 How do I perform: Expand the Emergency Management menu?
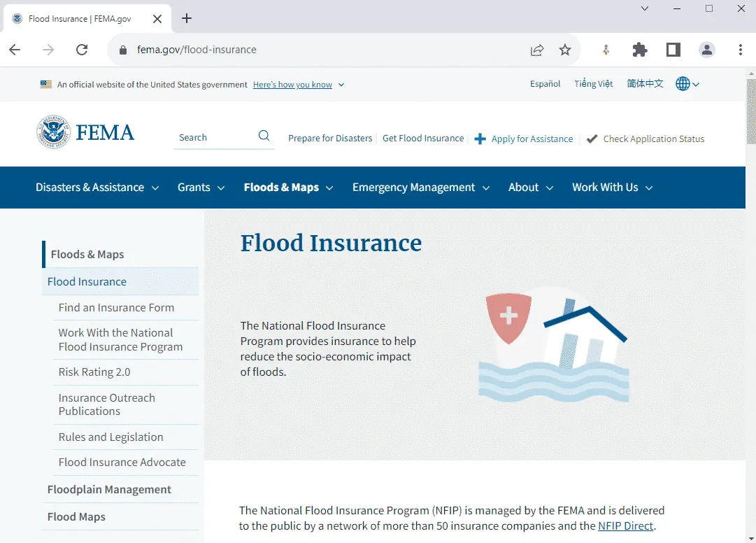pyautogui.click(x=421, y=188)
